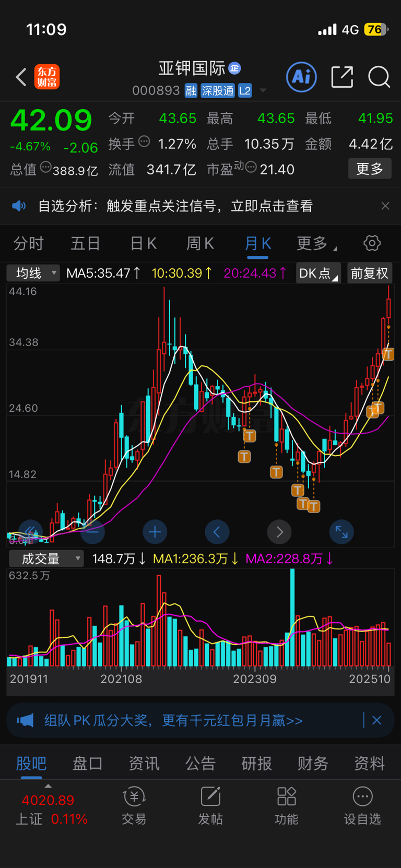401x868 pixels.
Task: Select the 股吧 tab
Action: pos(31,764)
